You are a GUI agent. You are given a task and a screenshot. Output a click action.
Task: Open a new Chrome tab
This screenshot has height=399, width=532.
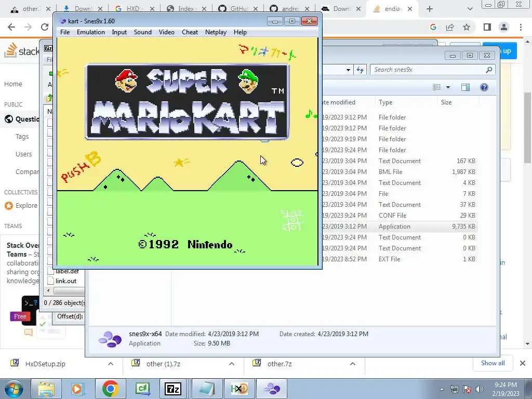pyautogui.click(x=430, y=9)
